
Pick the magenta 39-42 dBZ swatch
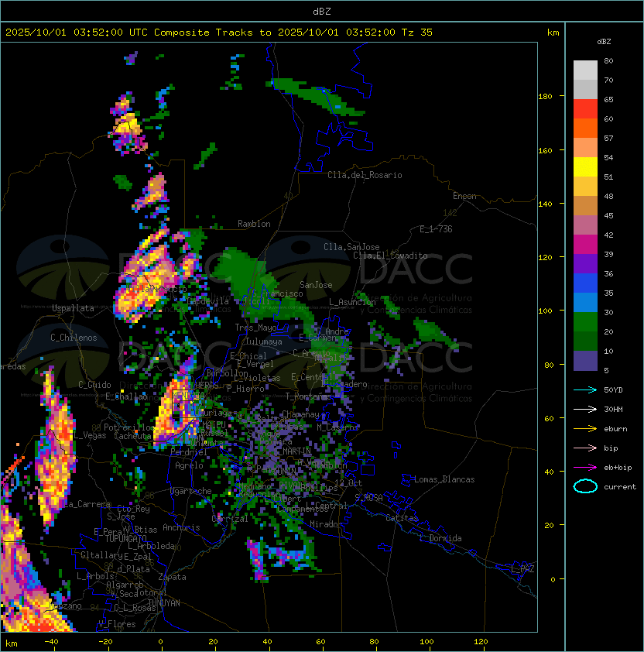coord(585,245)
